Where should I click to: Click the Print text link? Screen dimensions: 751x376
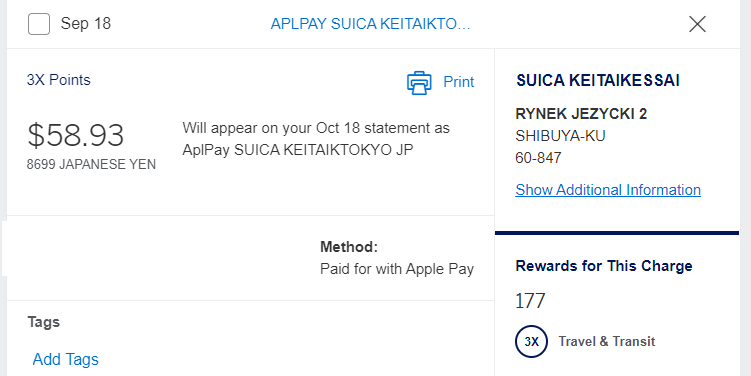(458, 82)
